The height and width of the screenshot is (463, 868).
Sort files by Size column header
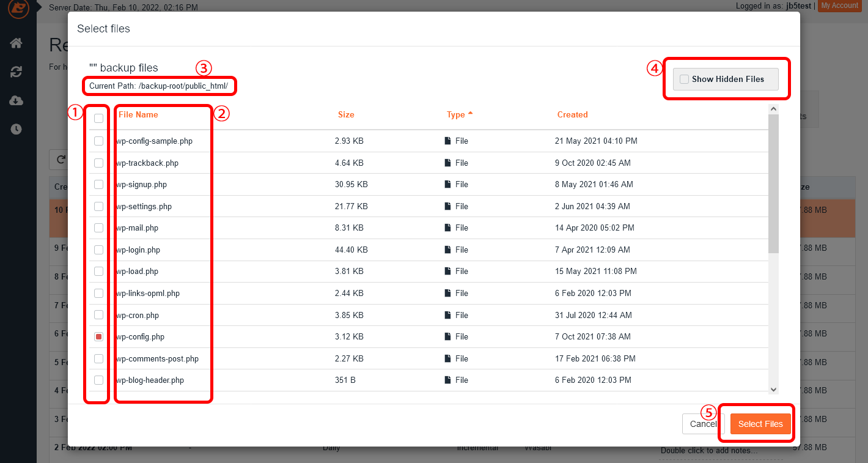point(346,114)
